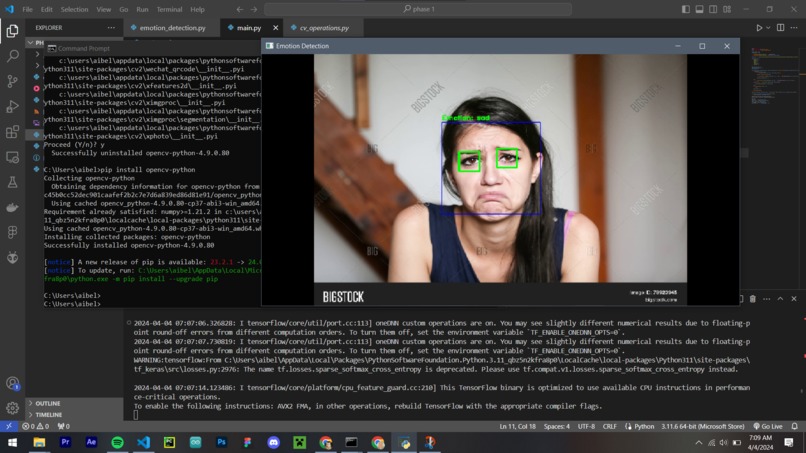Open the Search view in activity bar
The width and height of the screenshot is (806, 453).
coord(12,56)
